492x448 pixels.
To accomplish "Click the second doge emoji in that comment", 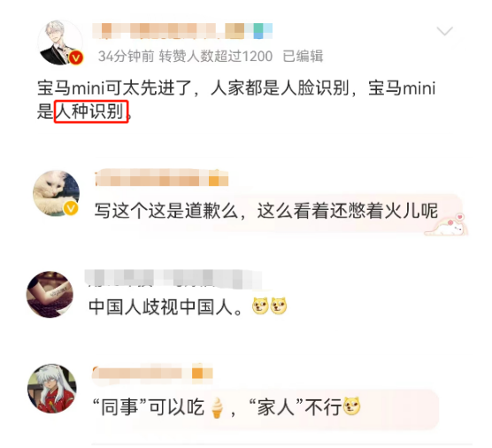I will (279, 306).
